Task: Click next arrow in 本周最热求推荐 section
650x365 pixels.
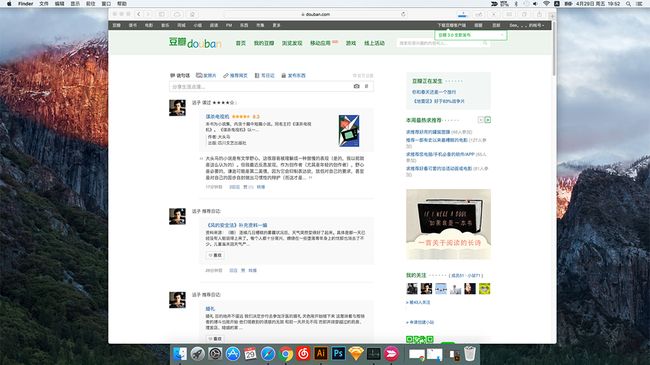Action: (488, 120)
